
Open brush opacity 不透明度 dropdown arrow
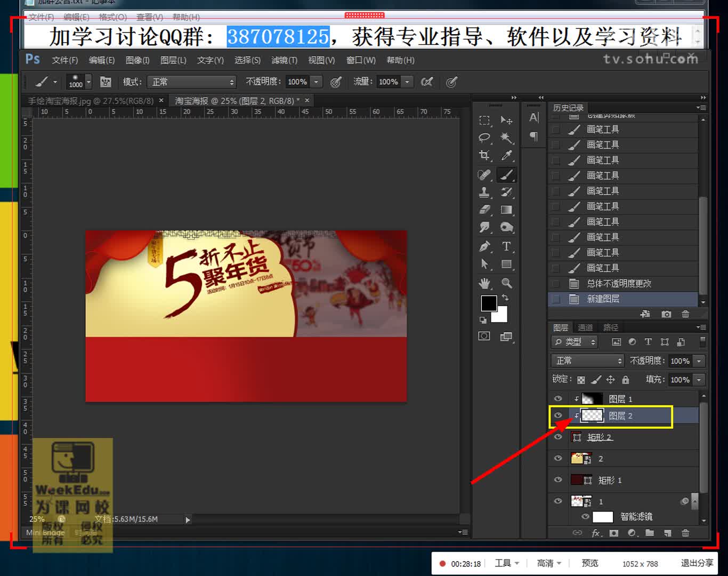pos(316,82)
